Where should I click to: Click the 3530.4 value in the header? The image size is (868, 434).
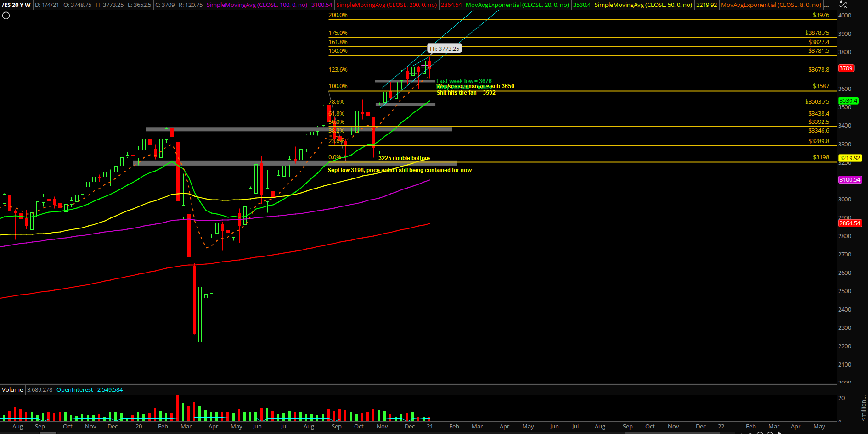[582, 5]
